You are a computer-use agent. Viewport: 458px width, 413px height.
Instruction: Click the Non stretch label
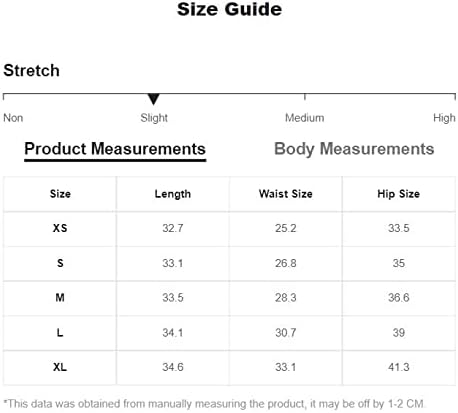click(x=13, y=118)
